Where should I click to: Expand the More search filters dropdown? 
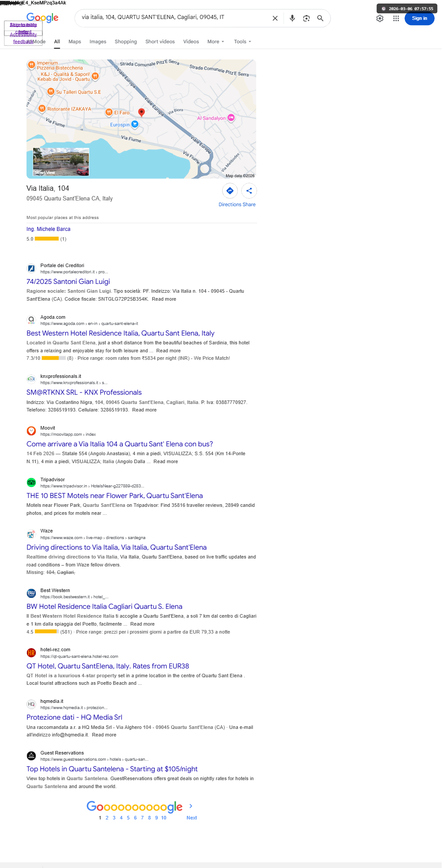216,42
